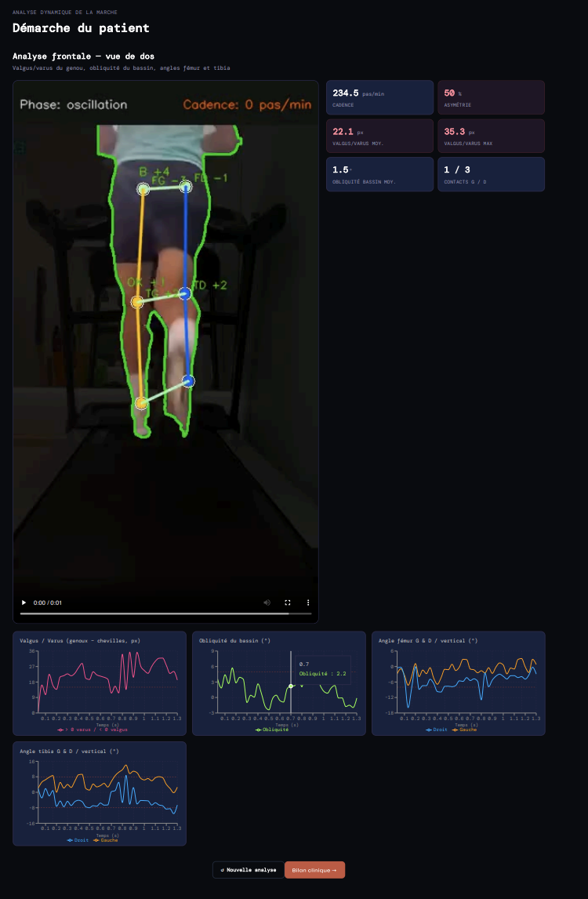Play the gait analysis video

pyautogui.click(x=24, y=602)
